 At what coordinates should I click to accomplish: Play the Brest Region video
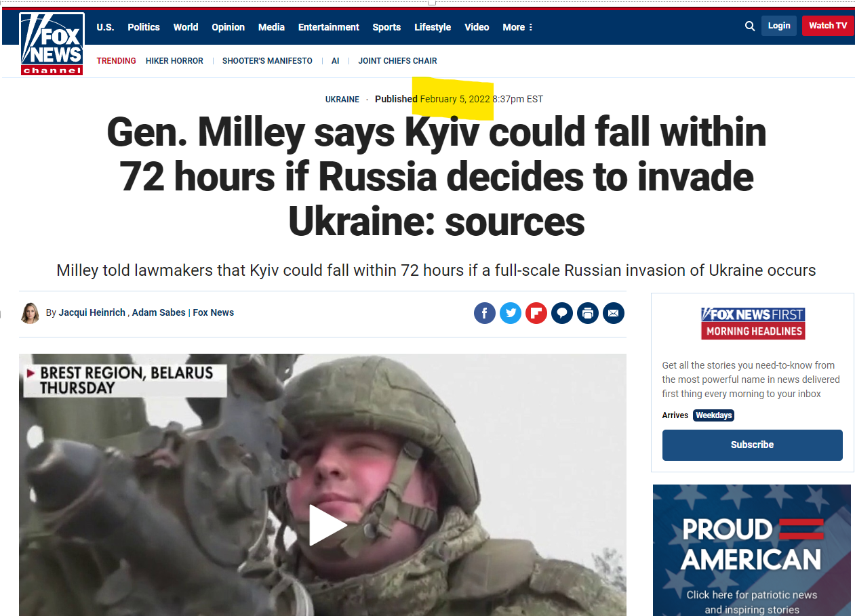tap(327, 525)
